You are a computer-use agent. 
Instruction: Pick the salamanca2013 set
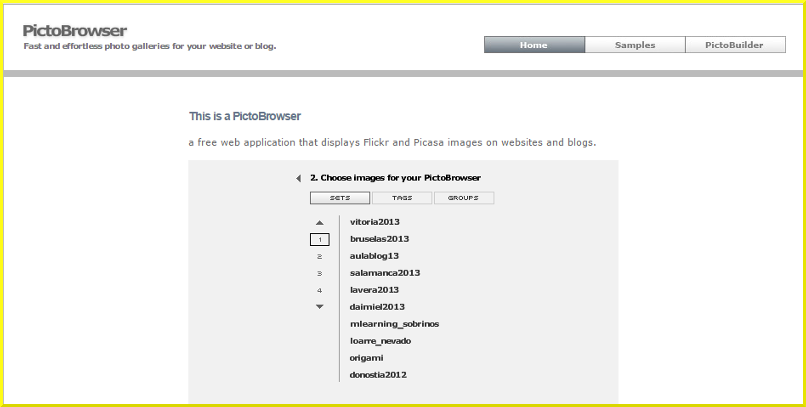[385, 273]
